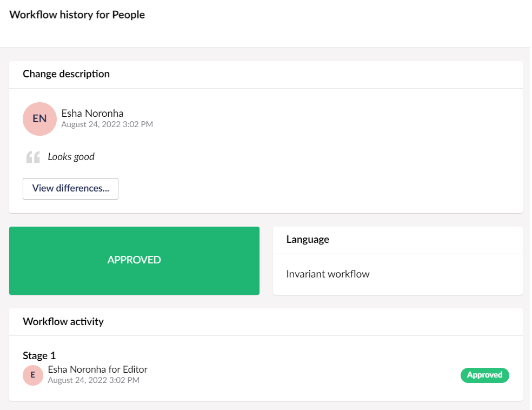Image resolution: width=532 pixels, height=410 pixels.
Task: Click the quotation mark icon beside the comment
Action: (33, 157)
